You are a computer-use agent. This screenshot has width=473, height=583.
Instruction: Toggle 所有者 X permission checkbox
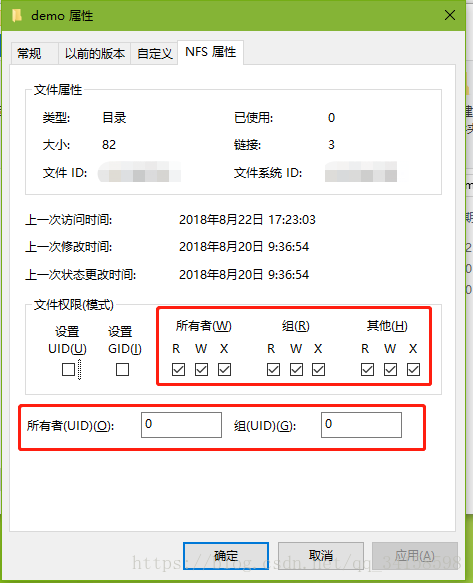point(224,370)
